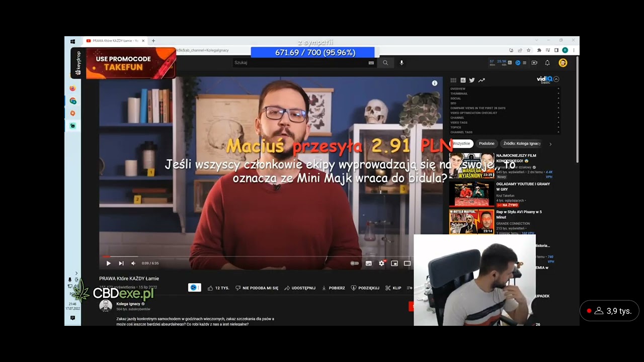Open the YouTube notifications bell
The height and width of the screenshot is (362, 644).
click(x=547, y=63)
